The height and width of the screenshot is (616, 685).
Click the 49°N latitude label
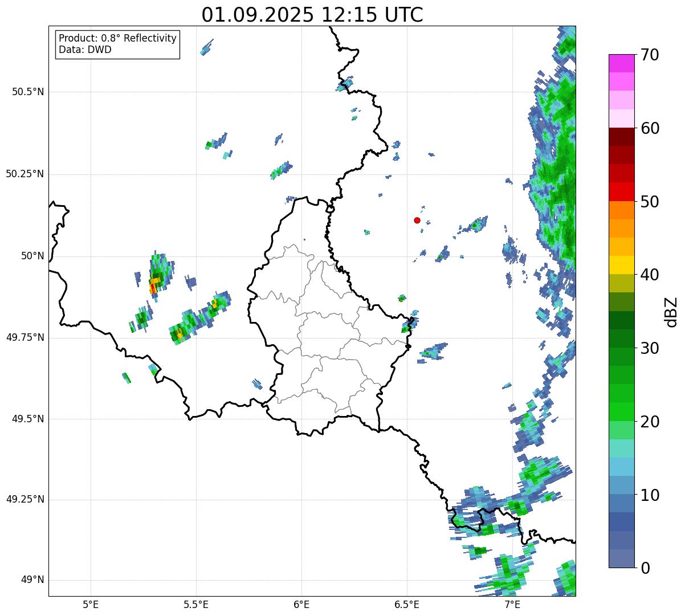32,580
